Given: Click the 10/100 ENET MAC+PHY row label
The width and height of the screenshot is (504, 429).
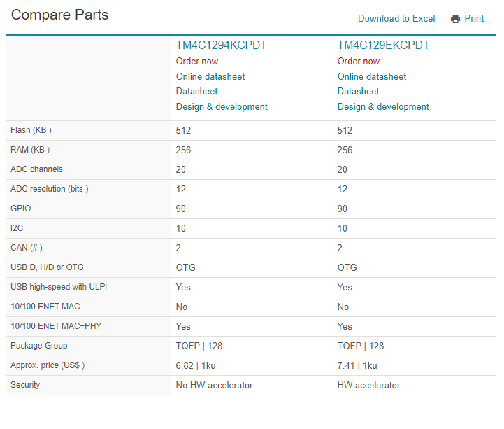Looking at the screenshot, I should tap(56, 326).
